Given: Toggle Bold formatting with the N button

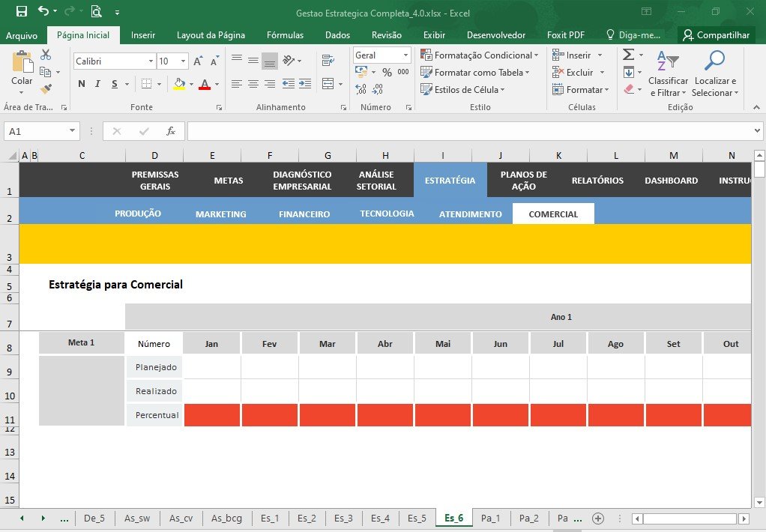Looking at the screenshot, I should [82, 83].
